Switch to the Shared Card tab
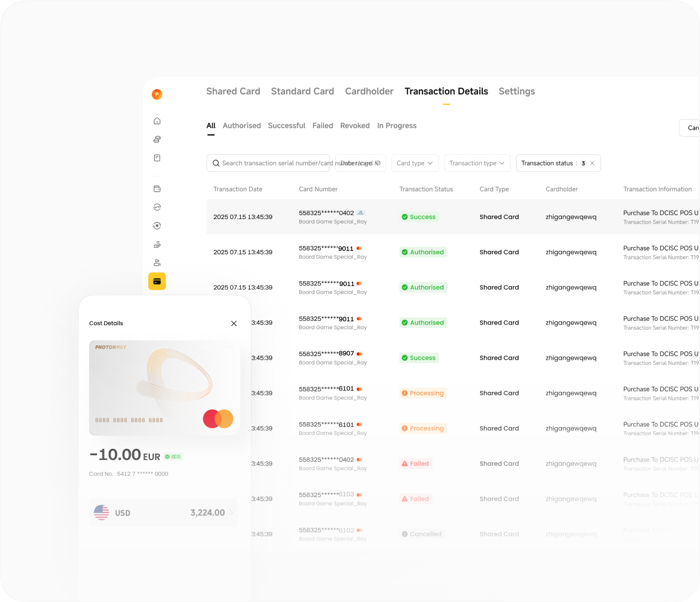 [x=233, y=91]
